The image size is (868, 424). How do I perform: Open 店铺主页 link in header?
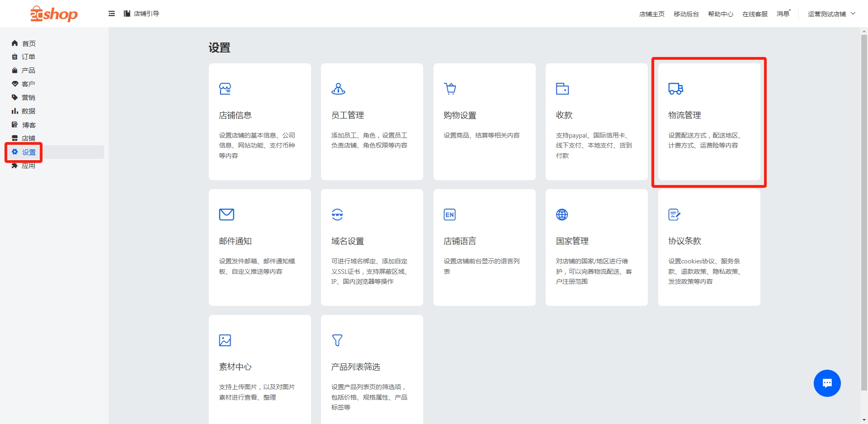pyautogui.click(x=652, y=14)
